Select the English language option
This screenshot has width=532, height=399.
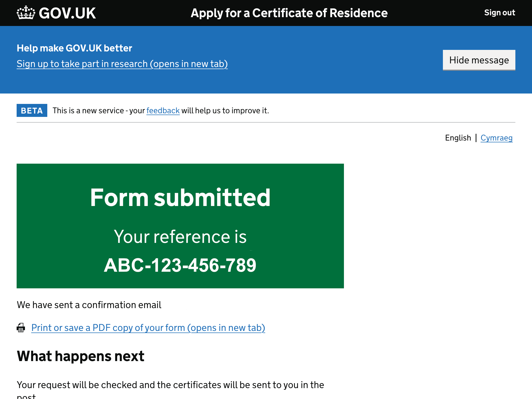[x=458, y=138]
